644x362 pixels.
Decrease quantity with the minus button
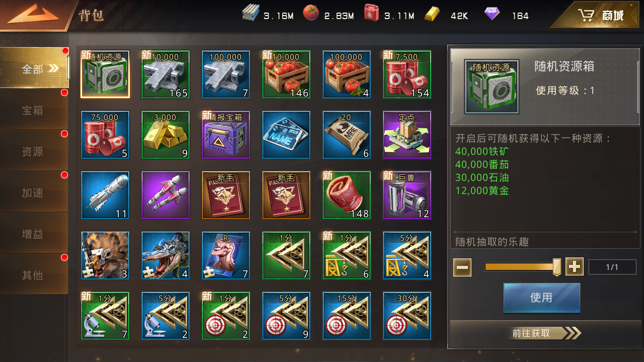[462, 266]
